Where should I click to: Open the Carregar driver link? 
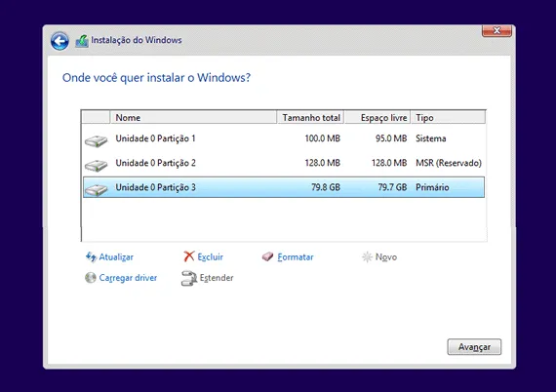coord(128,278)
